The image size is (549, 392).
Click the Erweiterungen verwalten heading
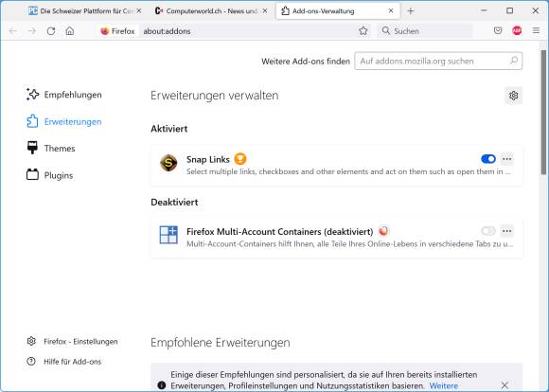pyautogui.click(x=215, y=96)
